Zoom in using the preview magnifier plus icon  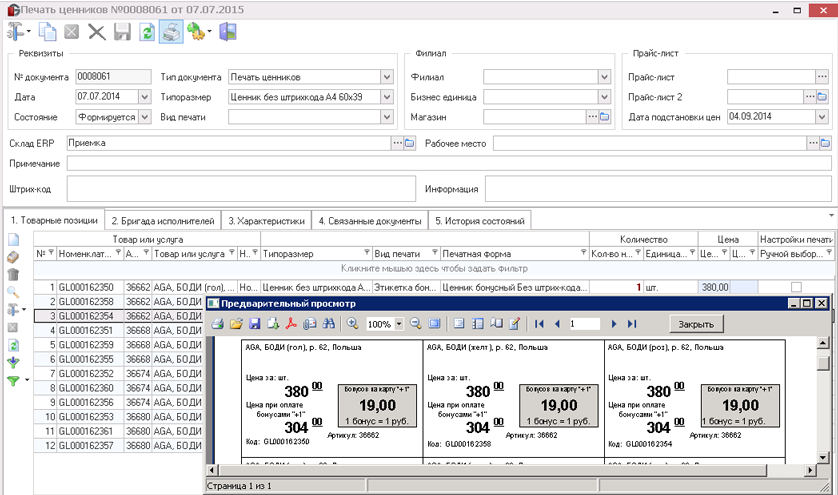(x=353, y=324)
